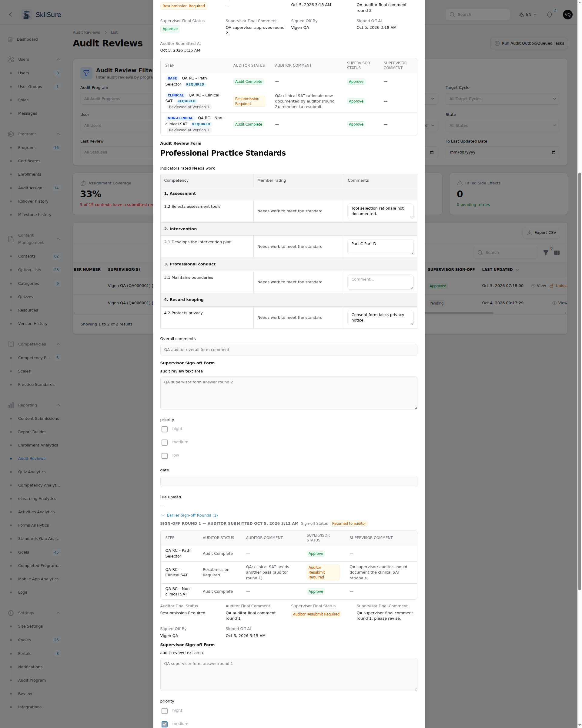Click the Content Management document icon
Screen dimensions: 582x728
click(11, 239)
